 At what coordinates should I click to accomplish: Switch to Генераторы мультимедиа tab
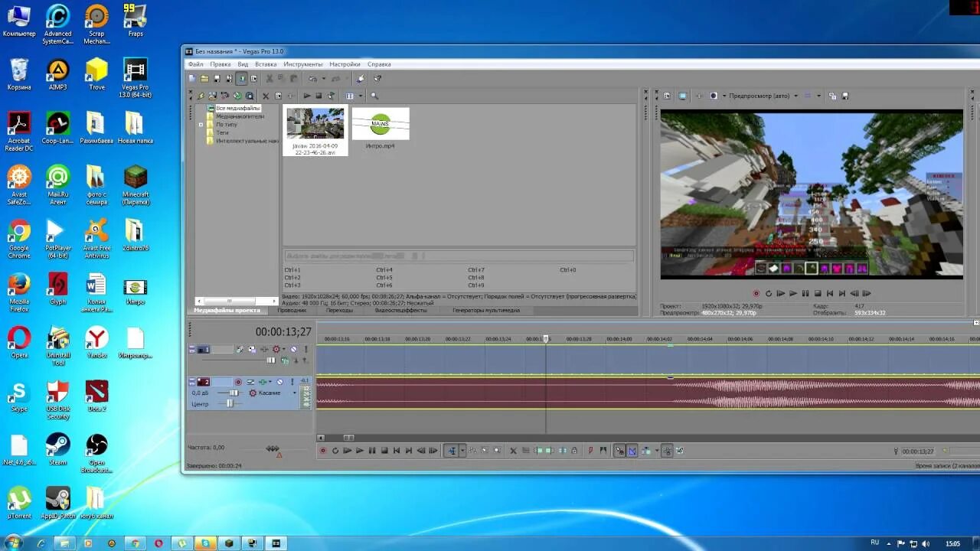(486, 311)
